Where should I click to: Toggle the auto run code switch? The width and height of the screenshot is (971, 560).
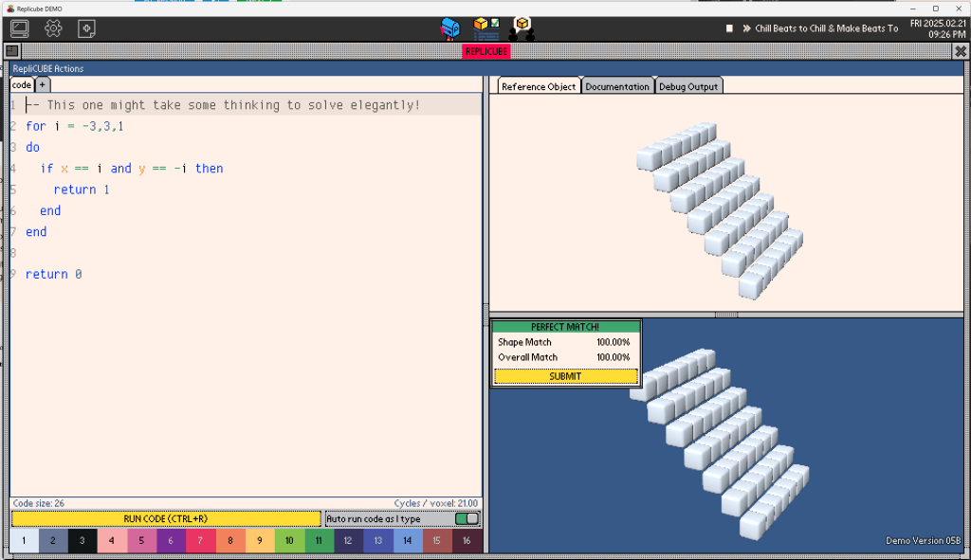(x=467, y=518)
